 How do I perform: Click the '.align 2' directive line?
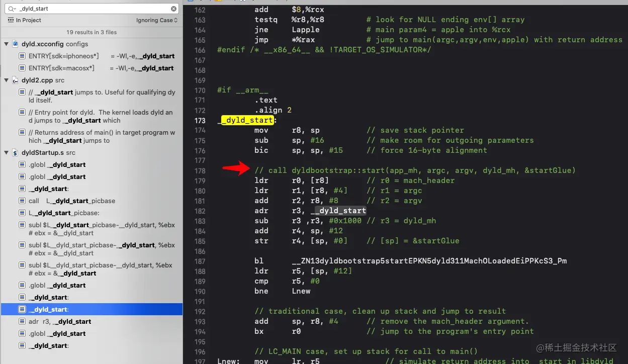[x=273, y=110]
